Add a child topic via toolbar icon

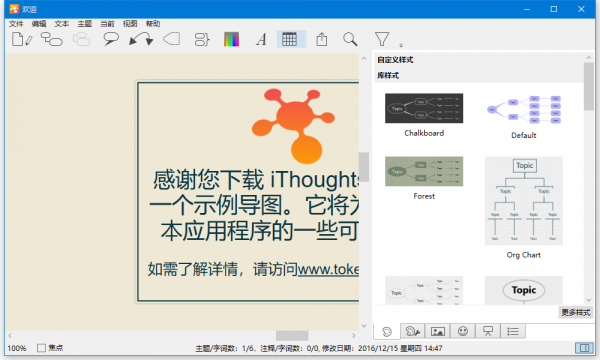click(52, 39)
